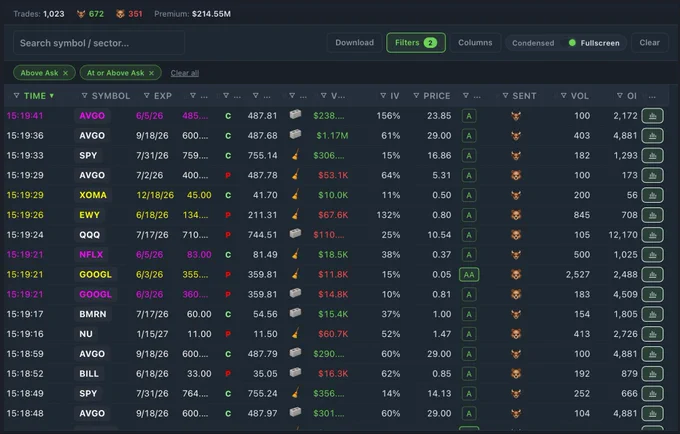680x434 pixels.
Task: Open filter for OI column
Action: 620,96
